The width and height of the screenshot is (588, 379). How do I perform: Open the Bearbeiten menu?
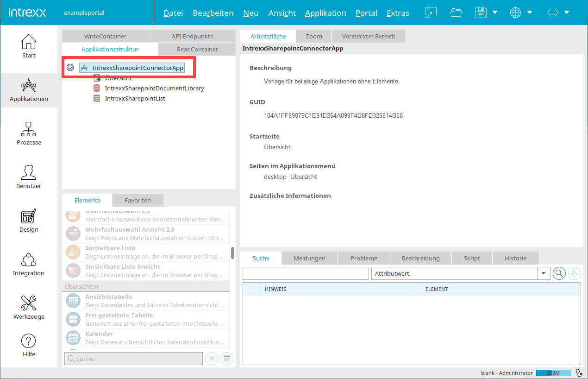click(213, 13)
